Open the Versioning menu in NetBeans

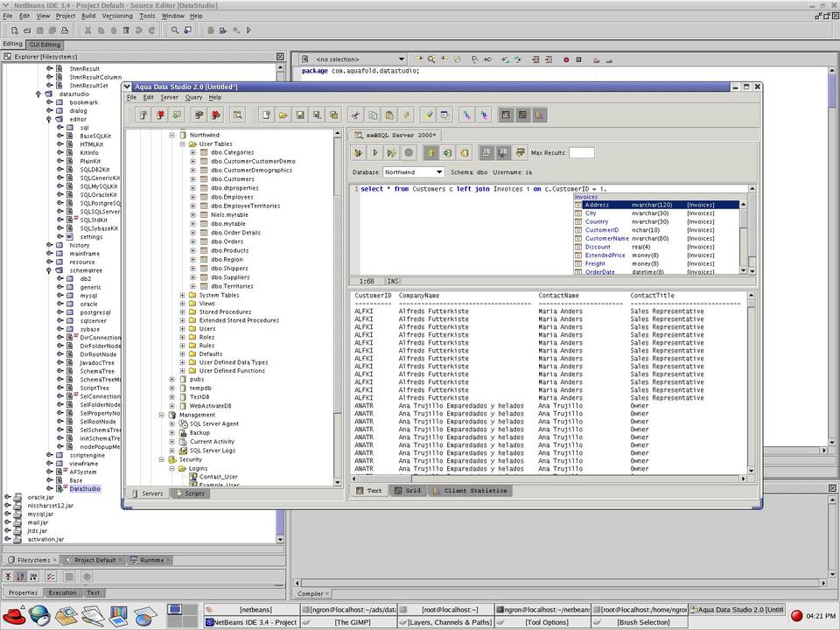point(117,16)
